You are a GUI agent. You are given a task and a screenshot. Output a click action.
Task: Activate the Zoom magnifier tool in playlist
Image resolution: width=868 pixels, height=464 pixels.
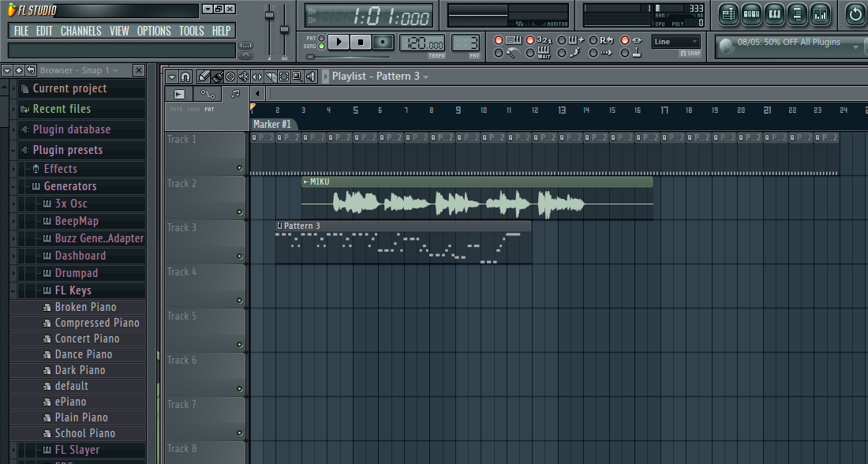click(297, 77)
